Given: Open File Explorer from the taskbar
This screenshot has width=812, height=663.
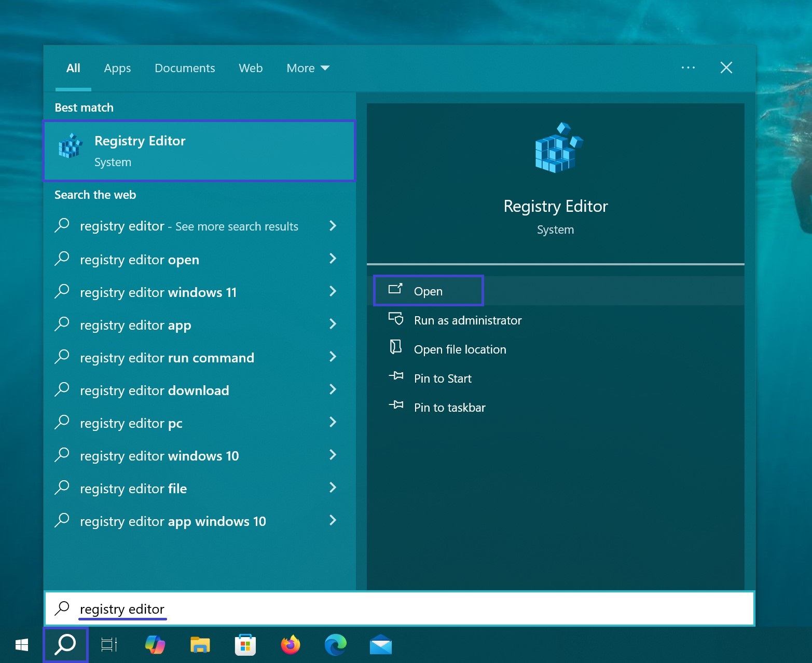Looking at the screenshot, I should pyautogui.click(x=200, y=645).
